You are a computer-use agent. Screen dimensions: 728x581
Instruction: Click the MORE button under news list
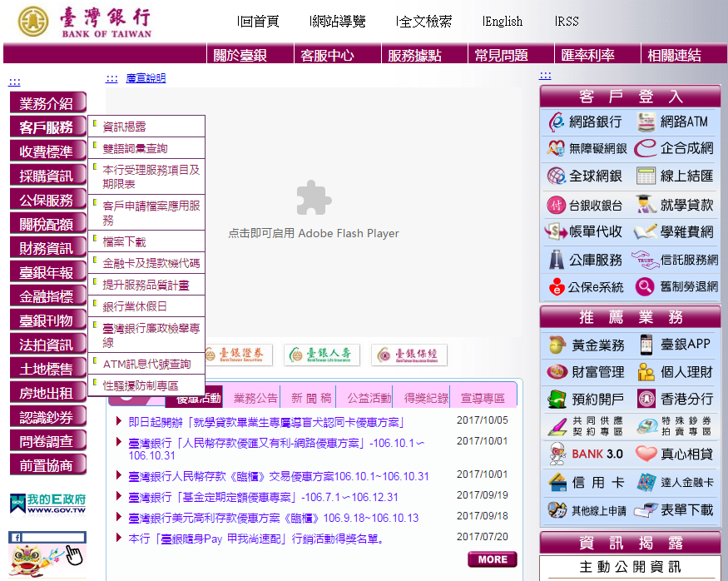pos(493,559)
